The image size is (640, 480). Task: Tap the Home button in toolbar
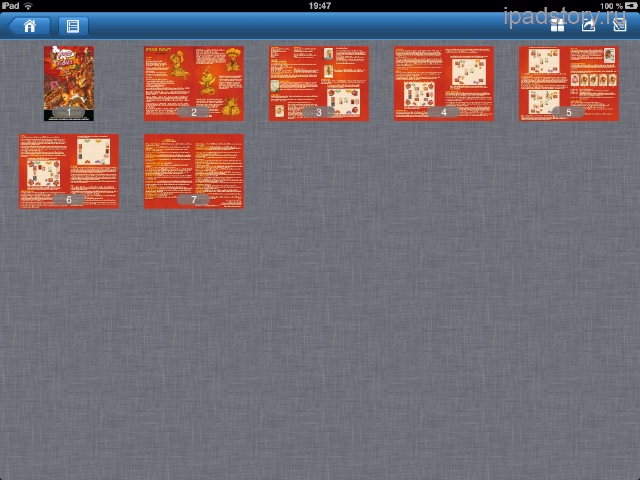click(x=30, y=26)
